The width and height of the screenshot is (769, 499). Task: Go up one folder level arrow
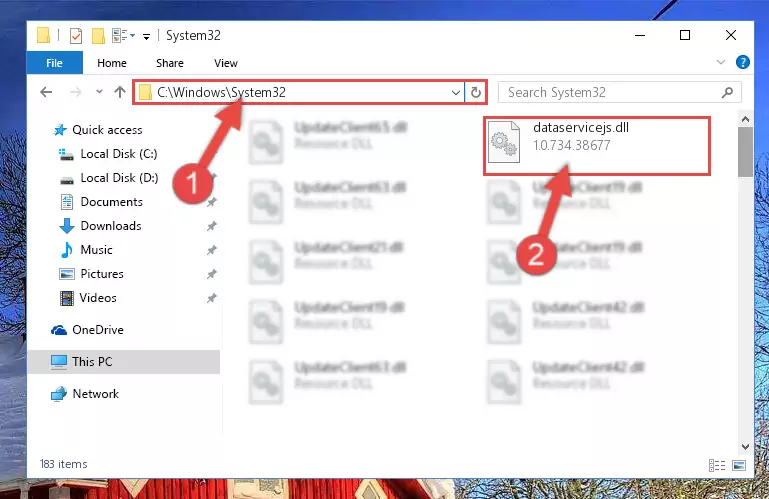click(120, 92)
